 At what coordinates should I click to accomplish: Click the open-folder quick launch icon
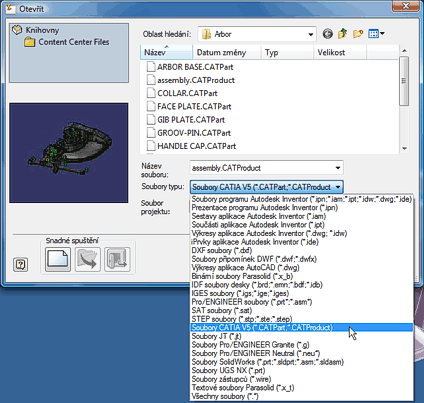pos(88,259)
